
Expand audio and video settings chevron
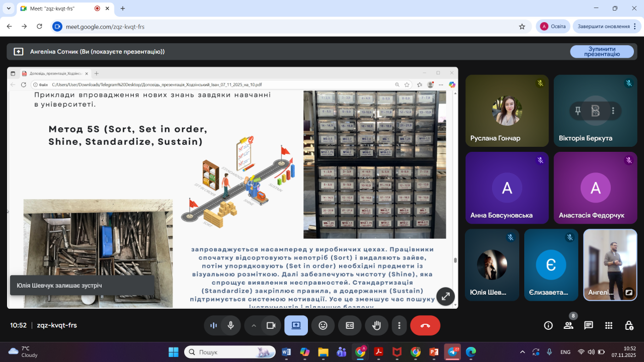(x=254, y=325)
